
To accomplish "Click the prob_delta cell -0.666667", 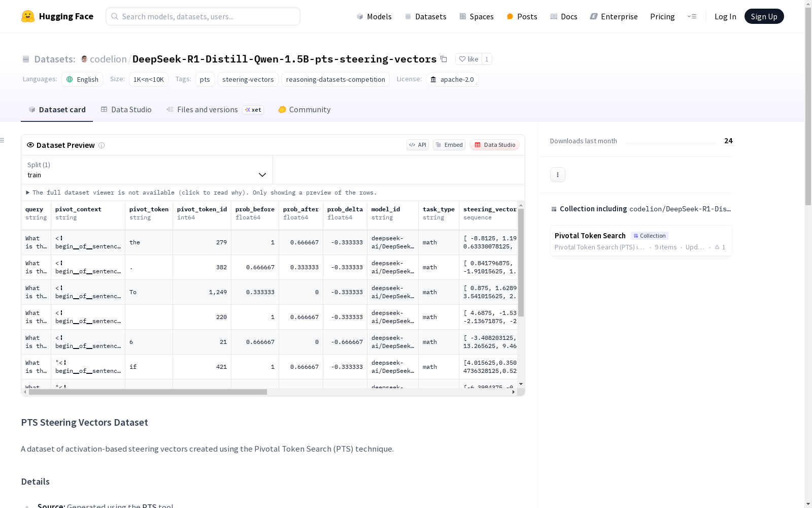I will pyautogui.click(x=345, y=342).
